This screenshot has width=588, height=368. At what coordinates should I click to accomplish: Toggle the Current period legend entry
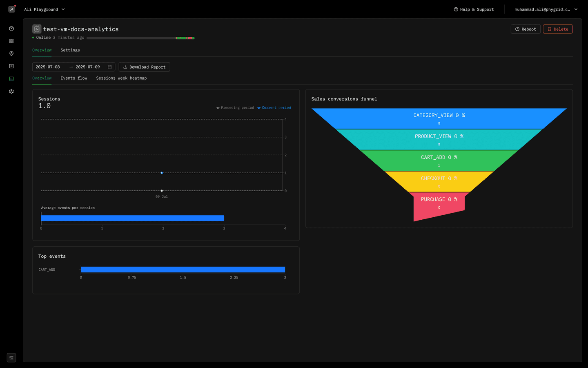coord(276,107)
